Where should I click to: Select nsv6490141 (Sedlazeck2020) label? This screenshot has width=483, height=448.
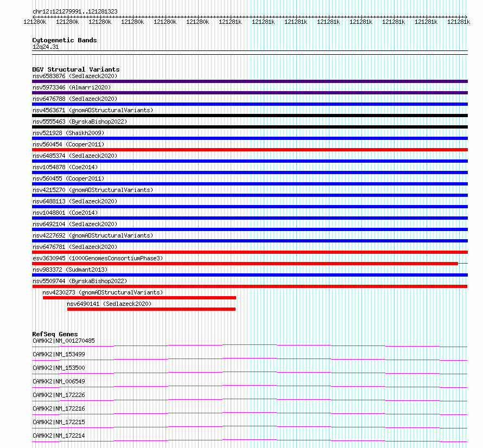(109, 304)
